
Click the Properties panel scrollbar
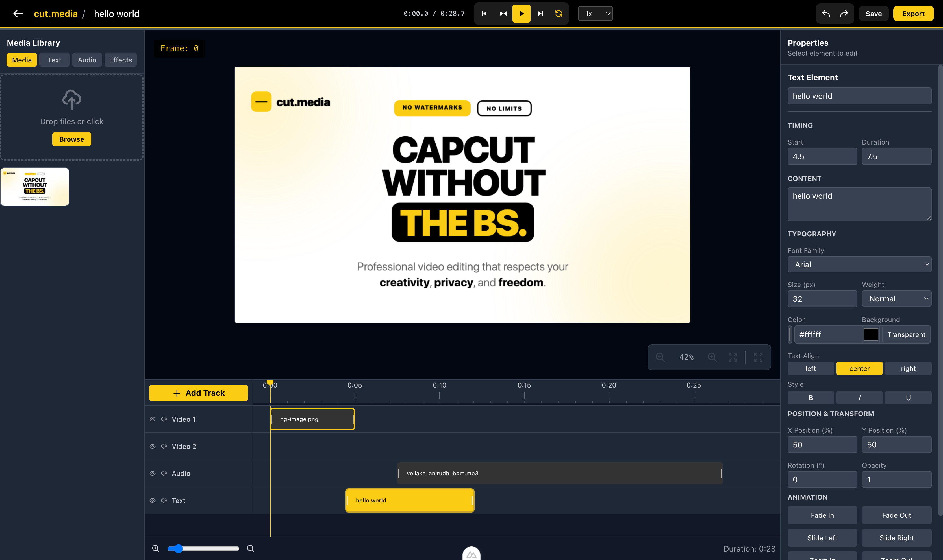[x=940, y=290]
